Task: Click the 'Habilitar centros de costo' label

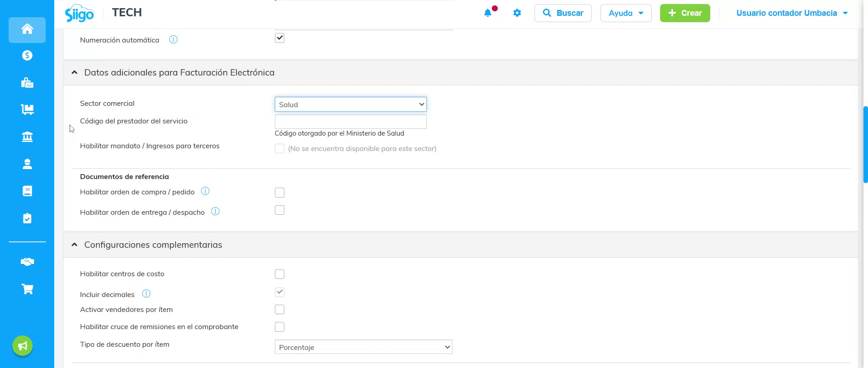Action: click(122, 274)
